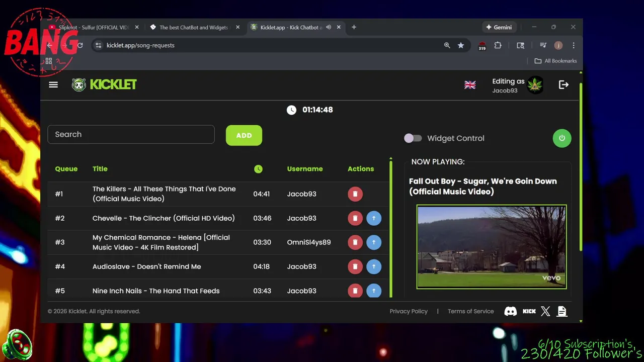Click username OmniSl4ys89
Screen dimensions: 644x362
click(309, 242)
